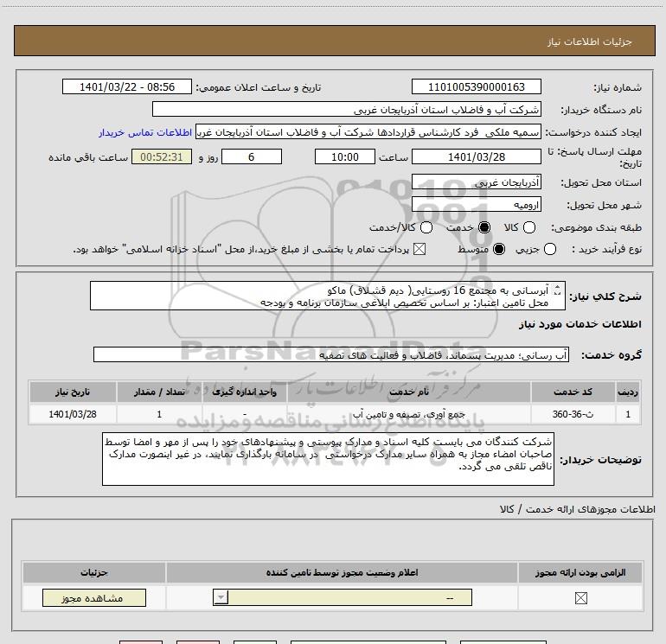Click the تعداد / مقدار column header
Screen dimensions: 666x644
159,392
